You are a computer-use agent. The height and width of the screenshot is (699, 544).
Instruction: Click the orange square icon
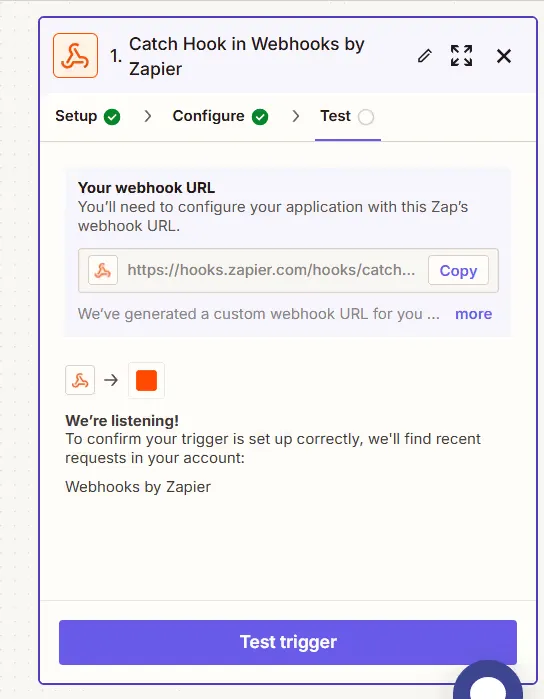click(x=146, y=380)
